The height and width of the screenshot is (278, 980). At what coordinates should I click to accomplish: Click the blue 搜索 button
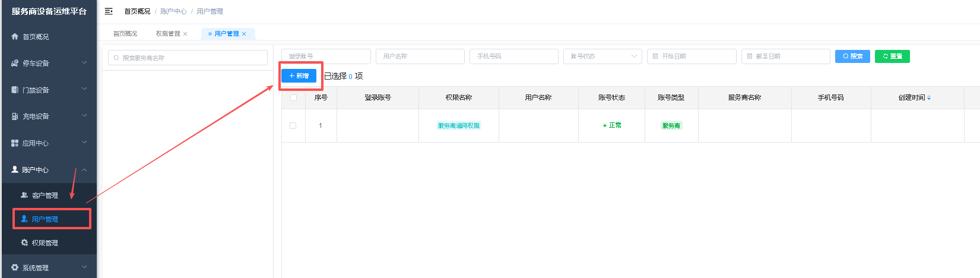click(x=852, y=56)
